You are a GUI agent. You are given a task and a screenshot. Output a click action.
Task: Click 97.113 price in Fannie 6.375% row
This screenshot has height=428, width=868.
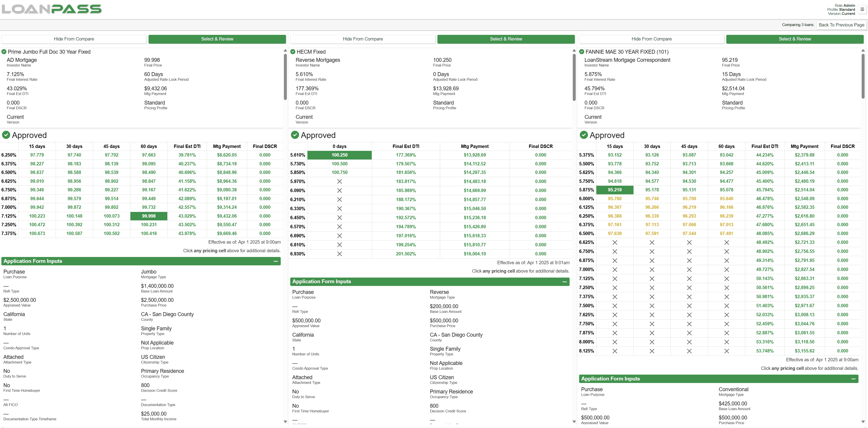click(652, 225)
